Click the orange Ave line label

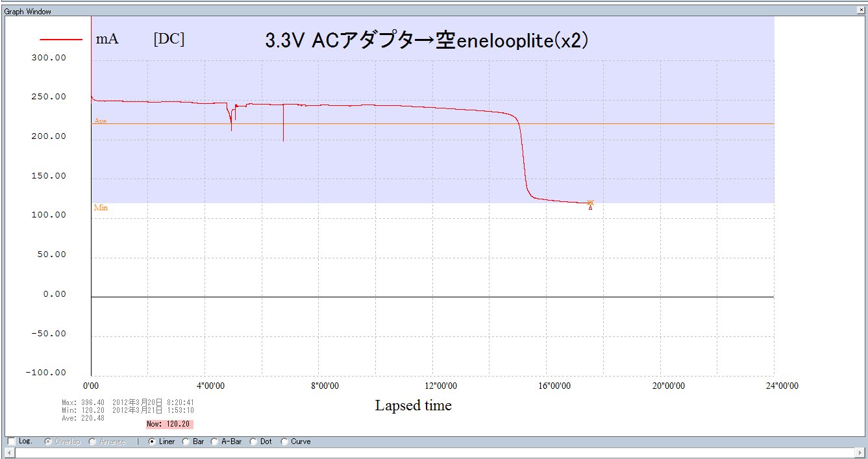tap(100, 121)
